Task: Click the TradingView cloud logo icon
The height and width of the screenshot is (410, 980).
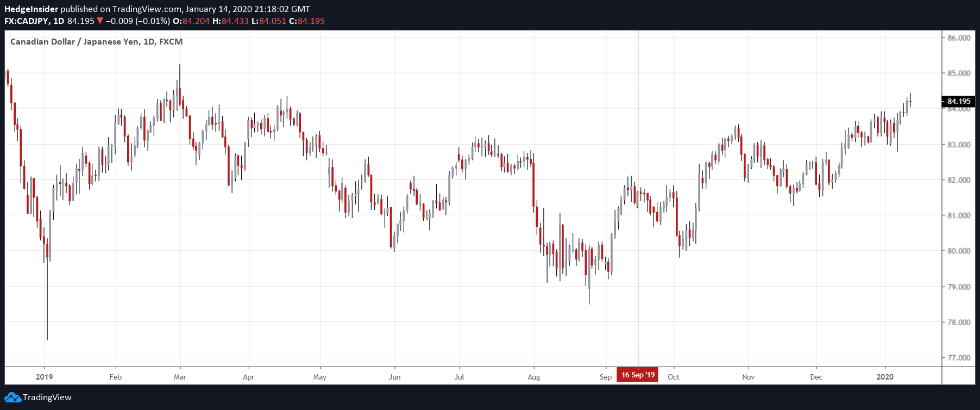Action: (12, 397)
